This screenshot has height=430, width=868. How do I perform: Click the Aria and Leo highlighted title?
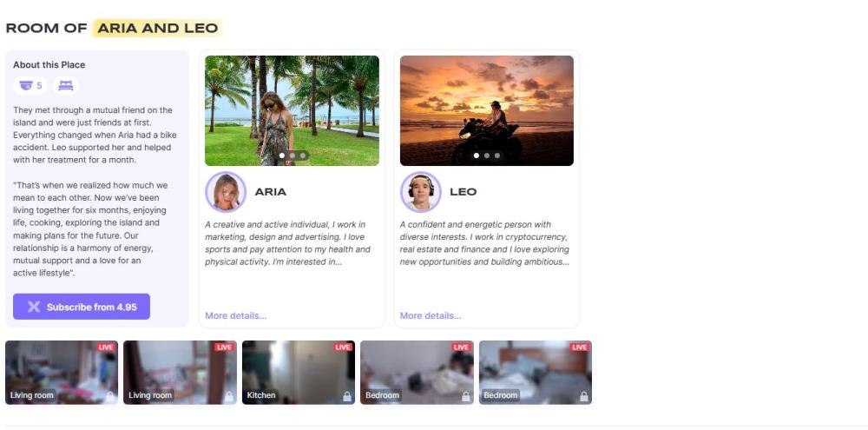(x=157, y=28)
